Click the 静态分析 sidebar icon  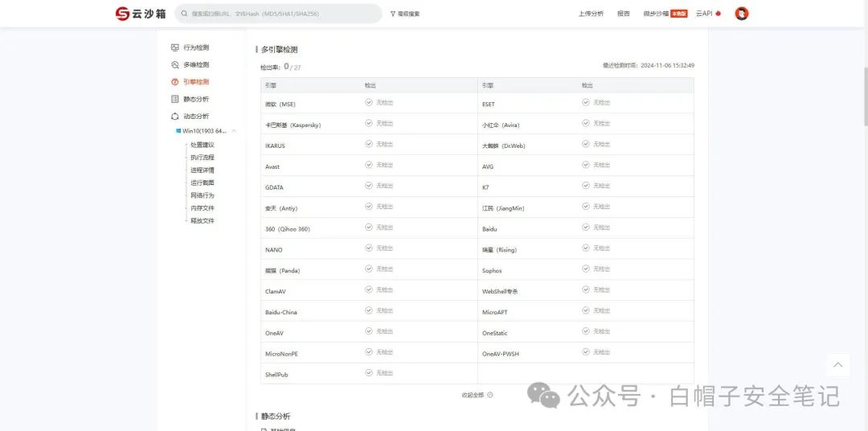(175, 99)
